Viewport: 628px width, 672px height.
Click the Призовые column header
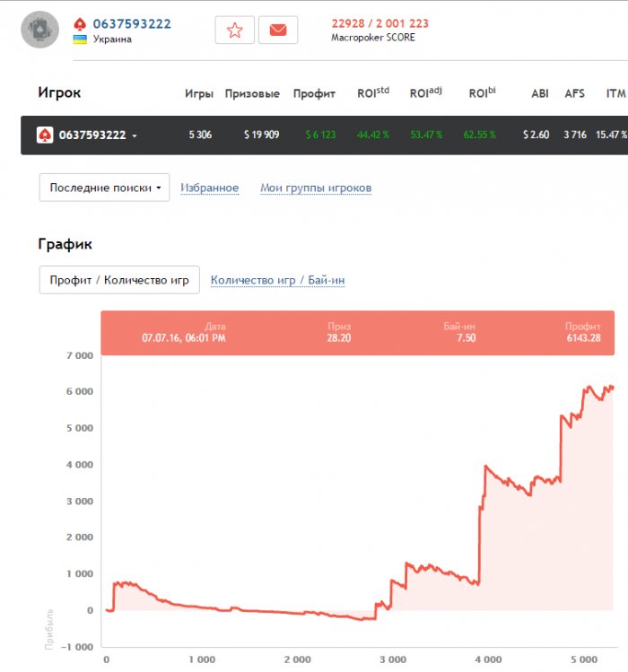(252, 93)
